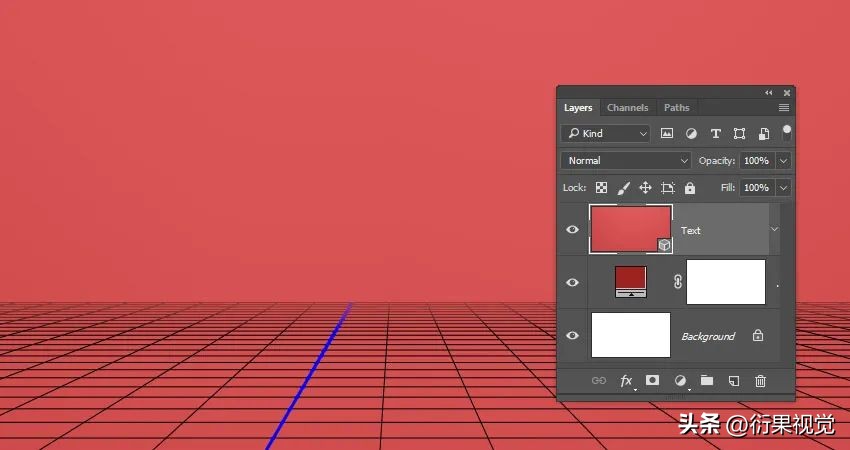Image resolution: width=850 pixels, height=450 pixels.
Task: Filter layers by pixel layer icon
Action: (667, 133)
